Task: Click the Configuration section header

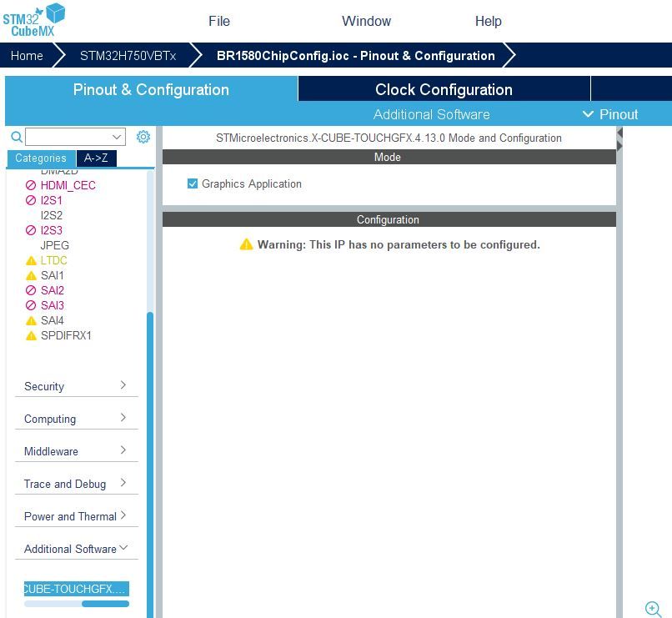Action: 389,219
